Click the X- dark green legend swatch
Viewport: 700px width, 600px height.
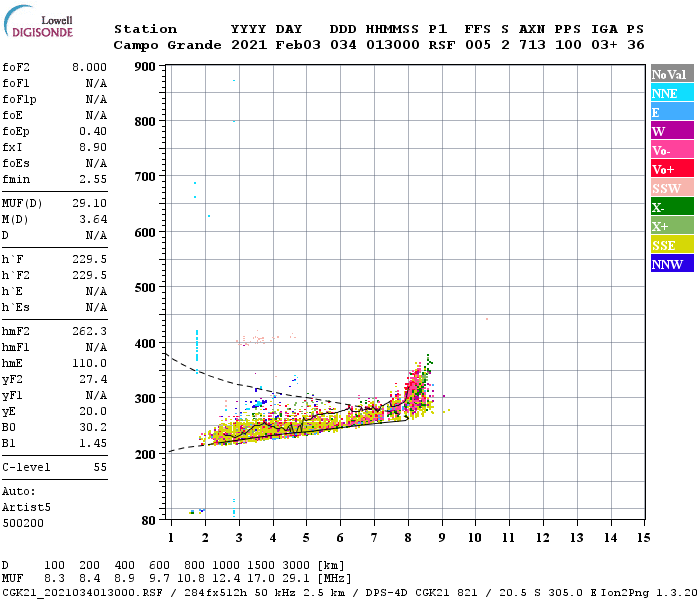point(672,207)
